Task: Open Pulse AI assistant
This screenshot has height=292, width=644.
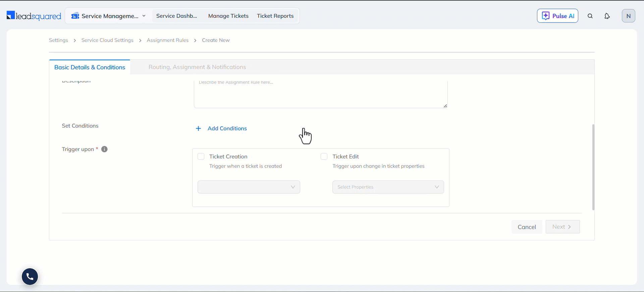Action: 557,16
